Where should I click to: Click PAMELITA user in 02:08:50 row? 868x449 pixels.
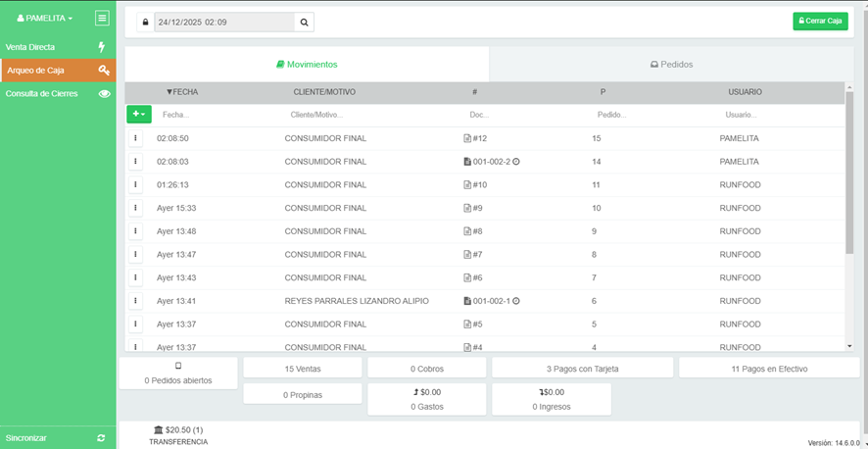[739, 138]
